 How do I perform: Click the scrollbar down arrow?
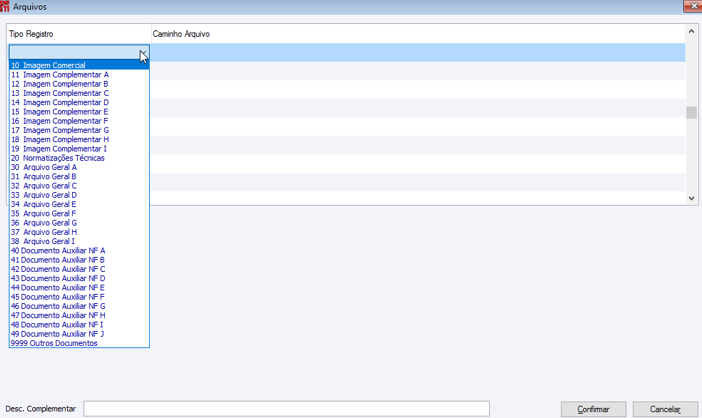point(691,198)
